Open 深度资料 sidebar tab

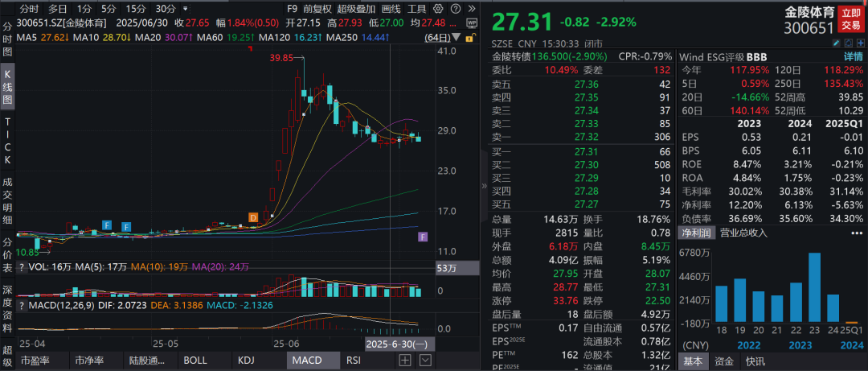pyautogui.click(x=8, y=308)
